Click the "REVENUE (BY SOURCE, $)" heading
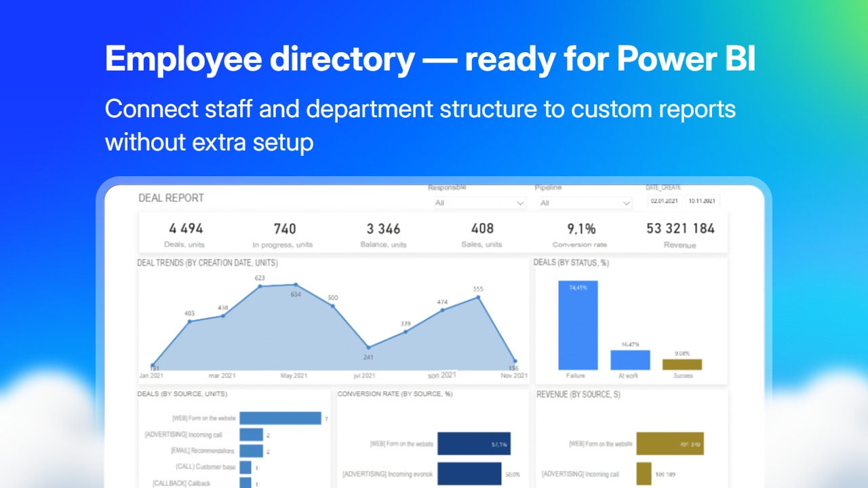The height and width of the screenshot is (488, 868). (578, 394)
